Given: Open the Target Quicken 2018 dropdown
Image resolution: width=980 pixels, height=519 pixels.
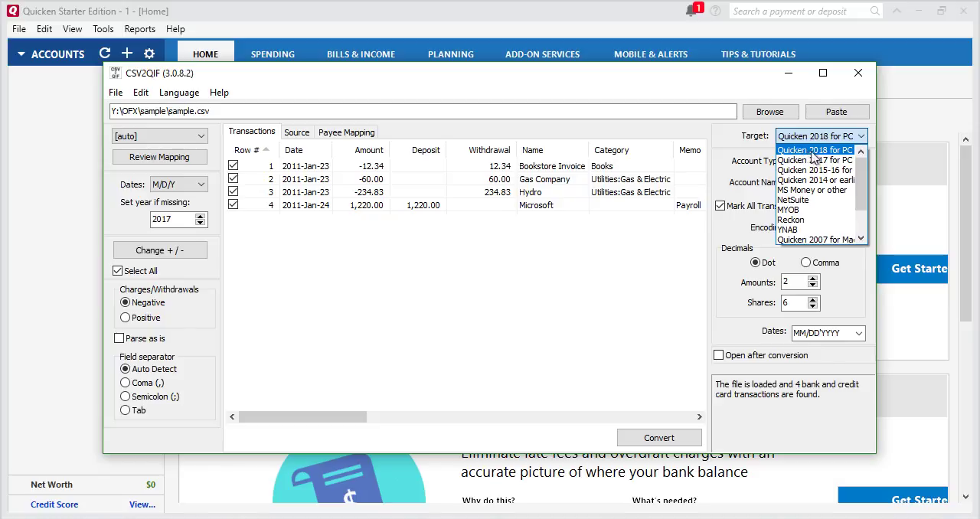Looking at the screenshot, I should click(x=822, y=135).
